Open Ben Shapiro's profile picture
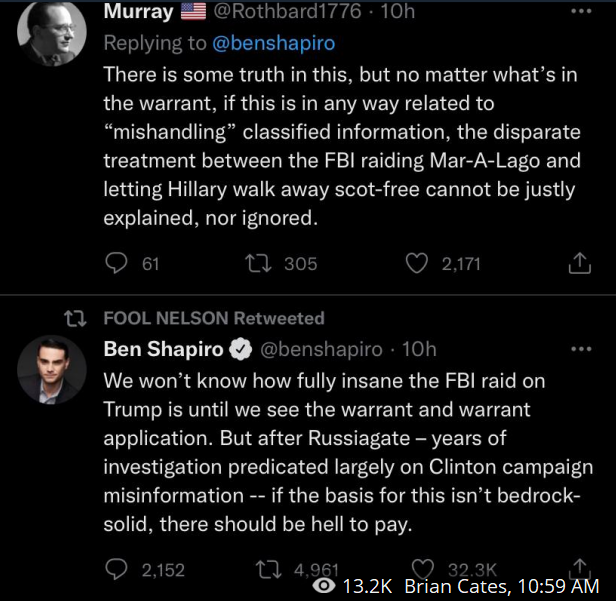 51,370
